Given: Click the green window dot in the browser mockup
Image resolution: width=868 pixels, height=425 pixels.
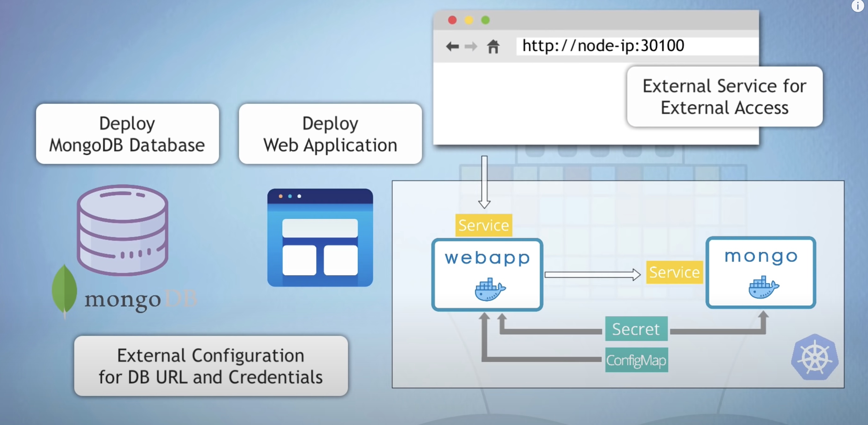Looking at the screenshot, I should [485, 20].
